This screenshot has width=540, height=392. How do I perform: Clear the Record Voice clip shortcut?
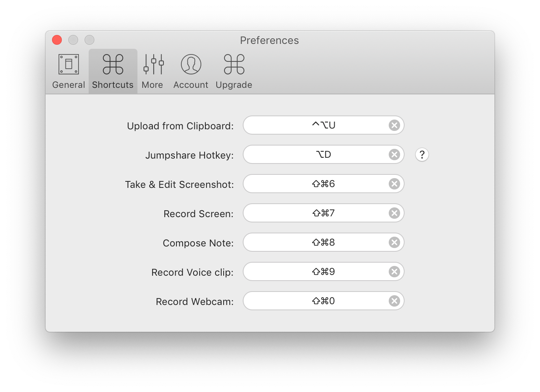394,272
